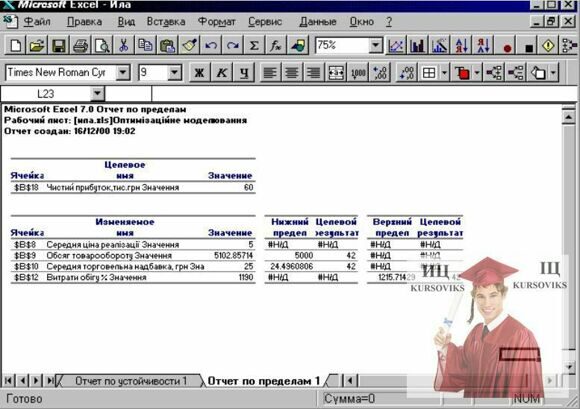Open the 75% zoom dropdown
Image resolution: width=580 pixels, height=409 pixels.
click(376, 46)
